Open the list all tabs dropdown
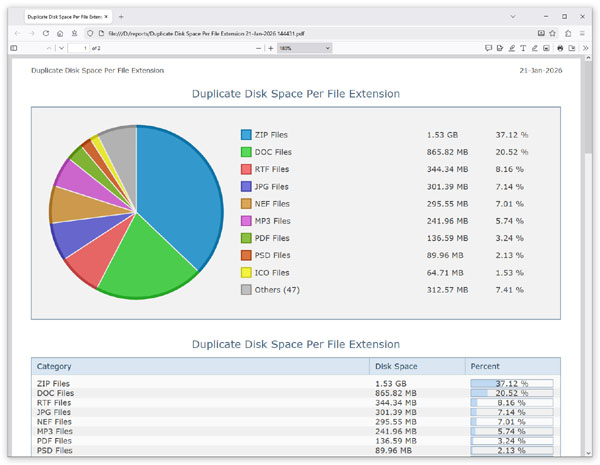Viewport: 600px width, 465px height. pos(513,16)
